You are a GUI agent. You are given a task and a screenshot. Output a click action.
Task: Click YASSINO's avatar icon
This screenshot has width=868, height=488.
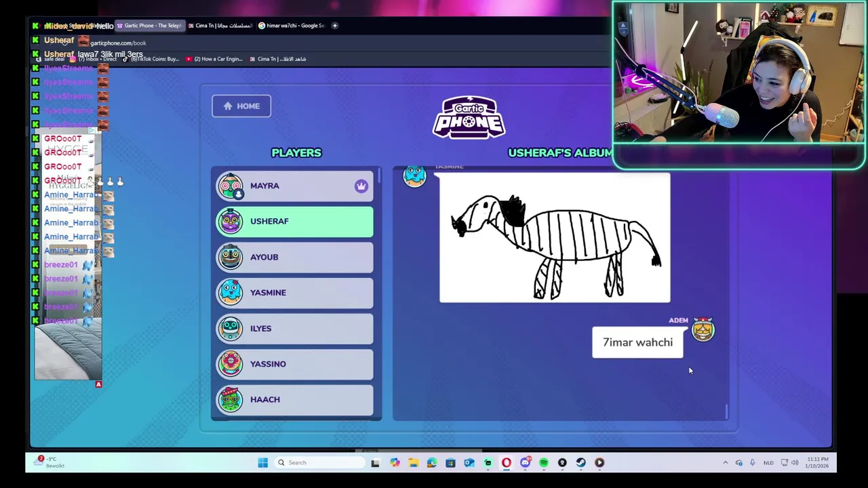click(x=231, y=364)
